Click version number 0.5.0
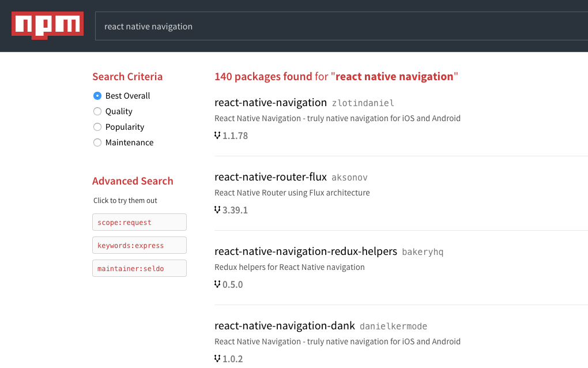The width and height of the screenshot is (588, 368). 232,285
